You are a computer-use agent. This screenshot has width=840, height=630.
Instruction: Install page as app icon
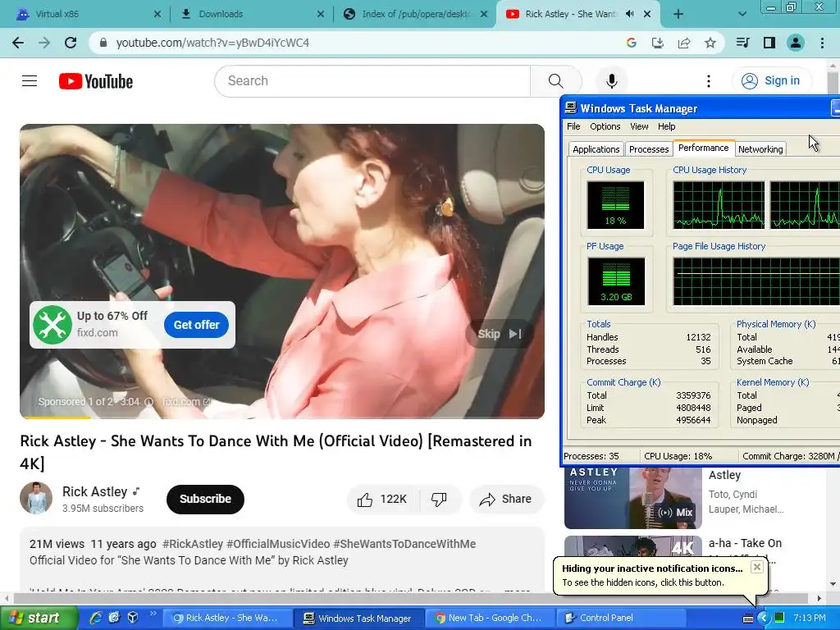[657, 43]
